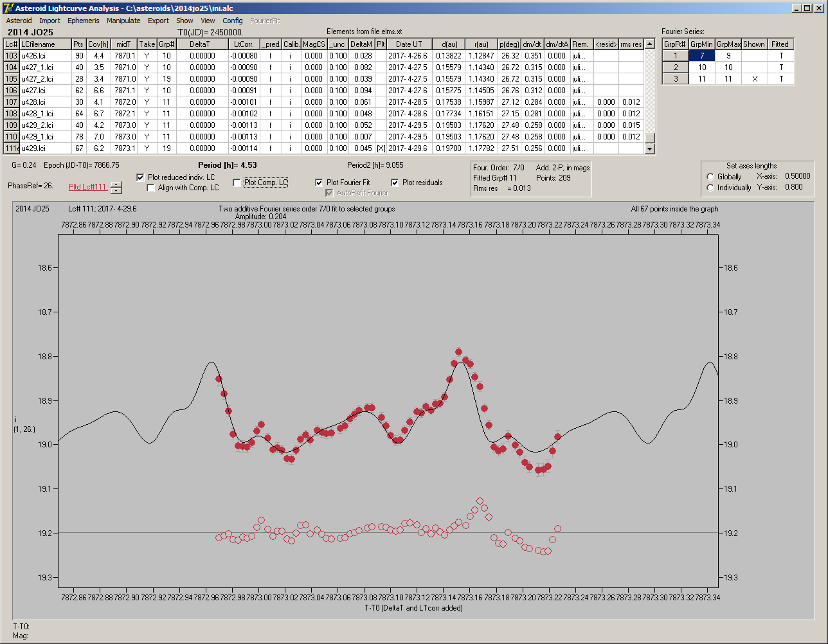Click the LCfilename column header
Screen dimensions: 828x644
click(45, 44)
